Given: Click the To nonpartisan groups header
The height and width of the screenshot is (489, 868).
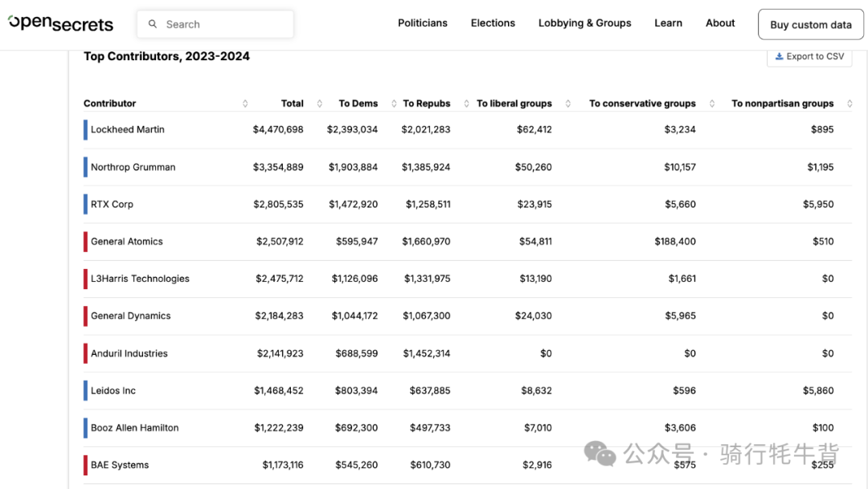Looking at the screenshot, I should coord(782,104).
